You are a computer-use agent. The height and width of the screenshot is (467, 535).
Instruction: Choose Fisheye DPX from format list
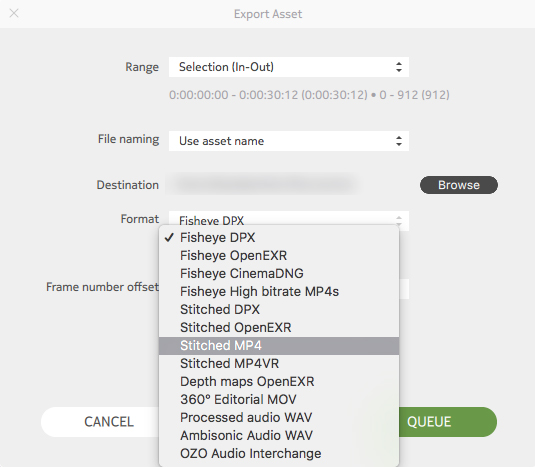click(x=279, y=237)
